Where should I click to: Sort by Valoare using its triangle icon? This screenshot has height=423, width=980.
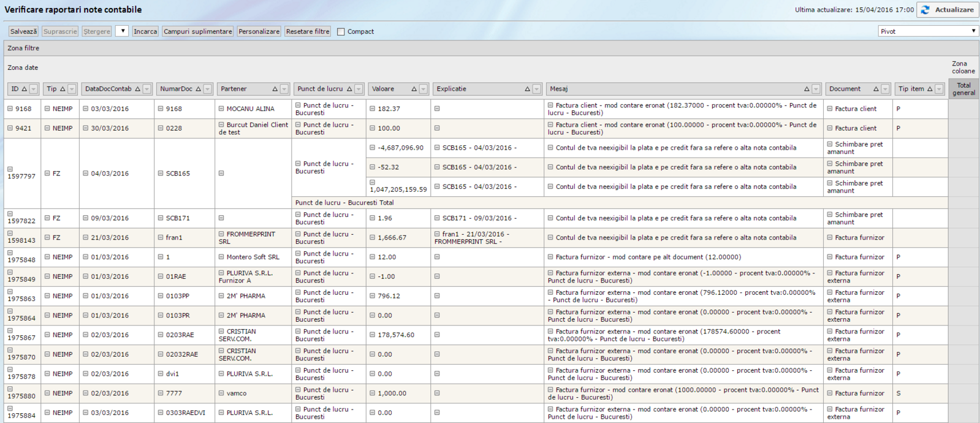414,89
